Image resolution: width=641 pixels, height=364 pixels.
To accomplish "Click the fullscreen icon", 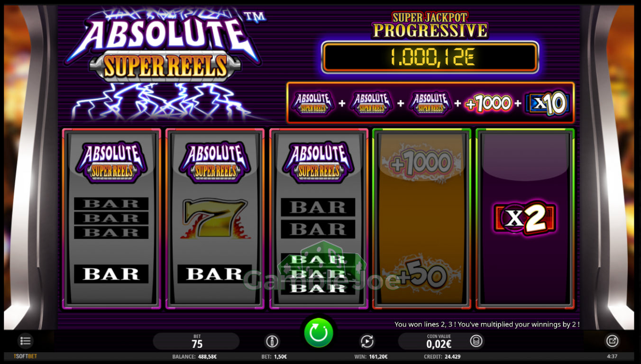I will coord(612,341).
